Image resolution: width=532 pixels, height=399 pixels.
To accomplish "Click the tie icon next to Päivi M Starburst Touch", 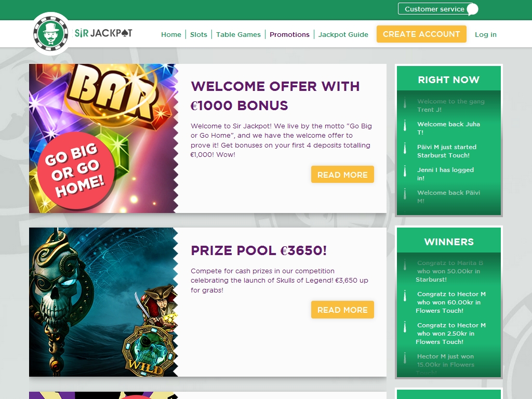I will tap(405, 148).
